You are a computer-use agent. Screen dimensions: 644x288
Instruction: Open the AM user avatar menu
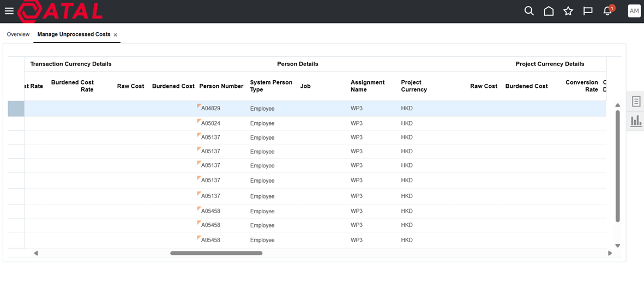pos(634,11)
